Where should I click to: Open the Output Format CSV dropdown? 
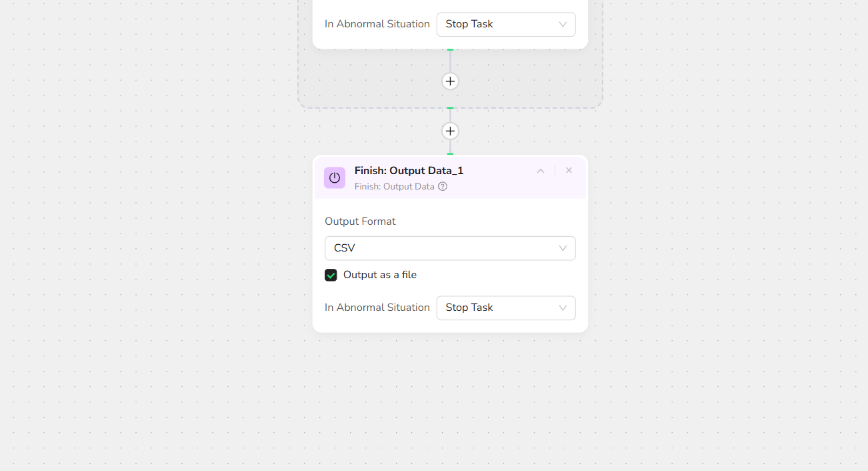coord(440,248)
